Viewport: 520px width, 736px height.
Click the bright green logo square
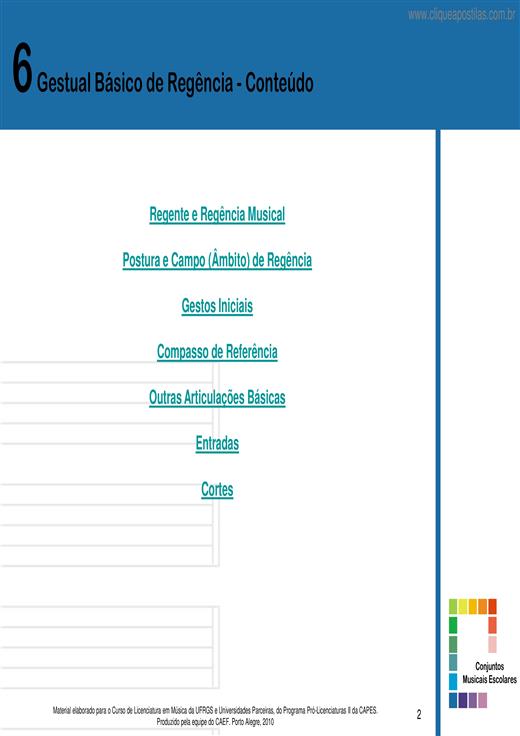(453, 625)
